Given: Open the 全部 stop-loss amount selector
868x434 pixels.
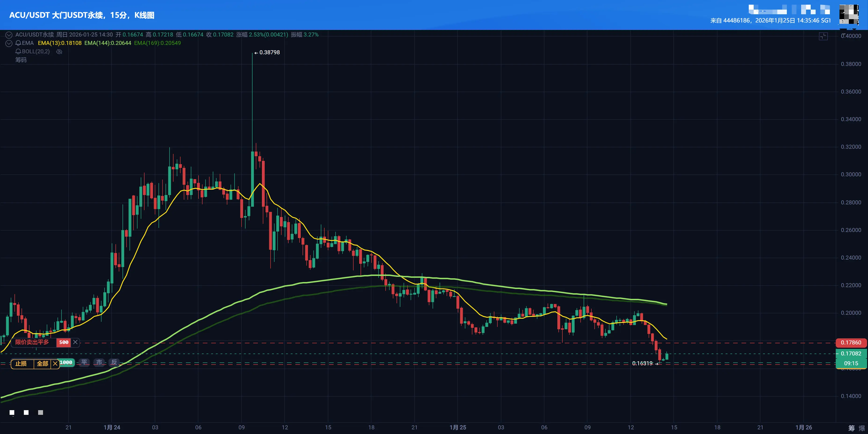Looking at the screenshot, I should 43,364.
